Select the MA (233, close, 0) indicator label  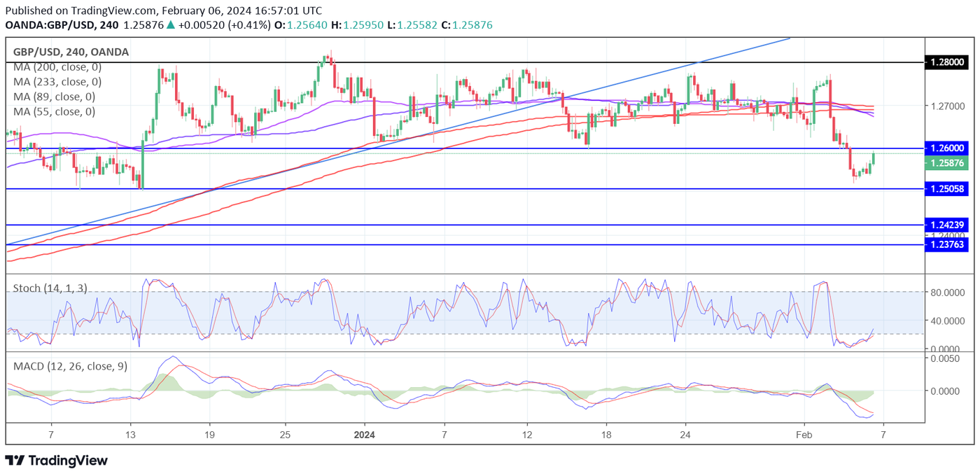point(57,82)
